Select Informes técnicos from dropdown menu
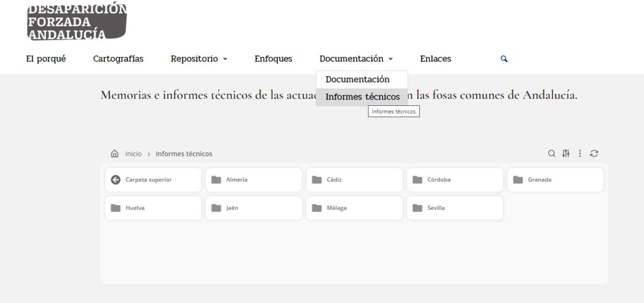 click(362, 97)
